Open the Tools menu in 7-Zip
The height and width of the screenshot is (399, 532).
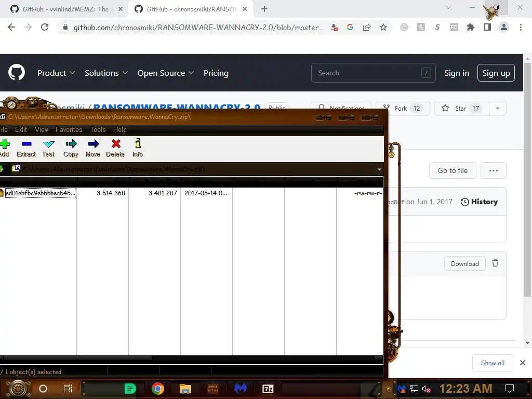pyautogui.click(x=98, y=129)
